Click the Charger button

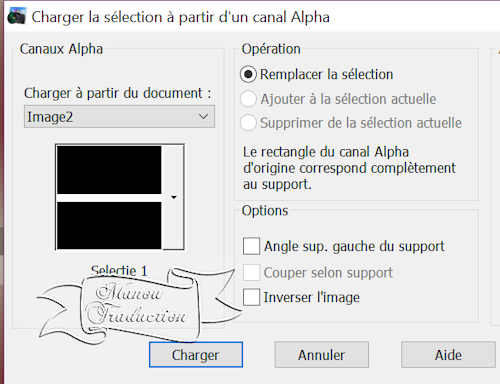(196, 355)
